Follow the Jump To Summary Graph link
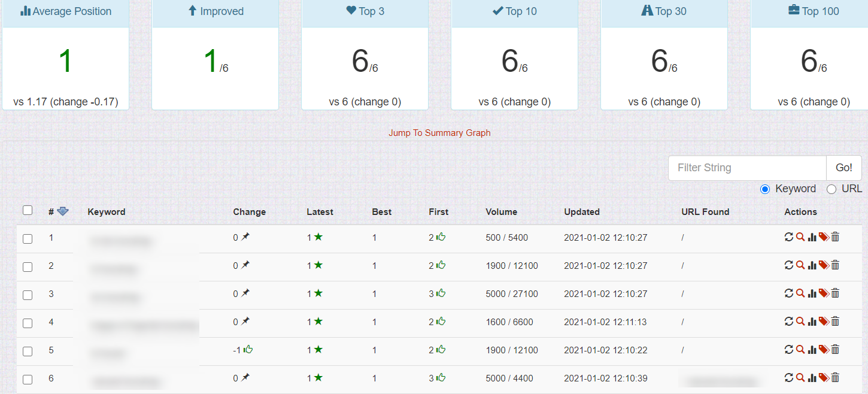Screen dimensions: 868x394 coord(439,133)
